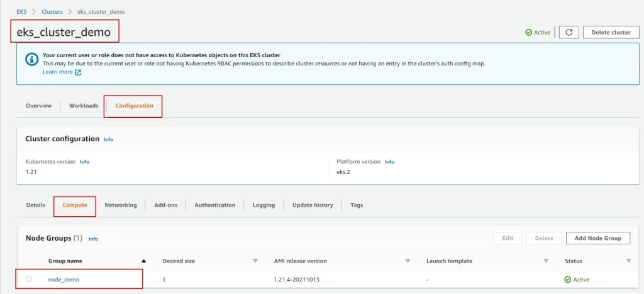Click the Learn more link

click(57, 72)
